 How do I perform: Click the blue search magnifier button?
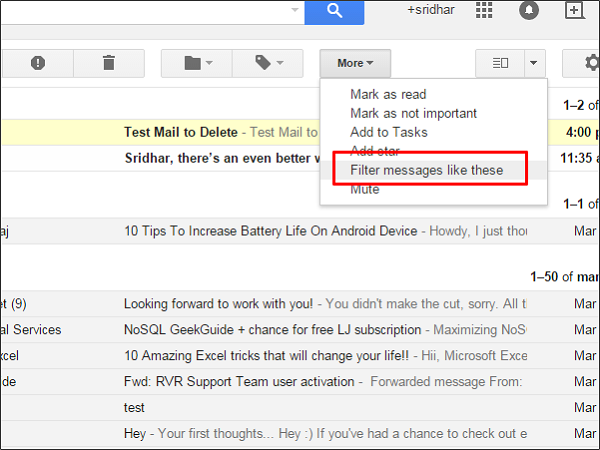click(x=334, y=12)
